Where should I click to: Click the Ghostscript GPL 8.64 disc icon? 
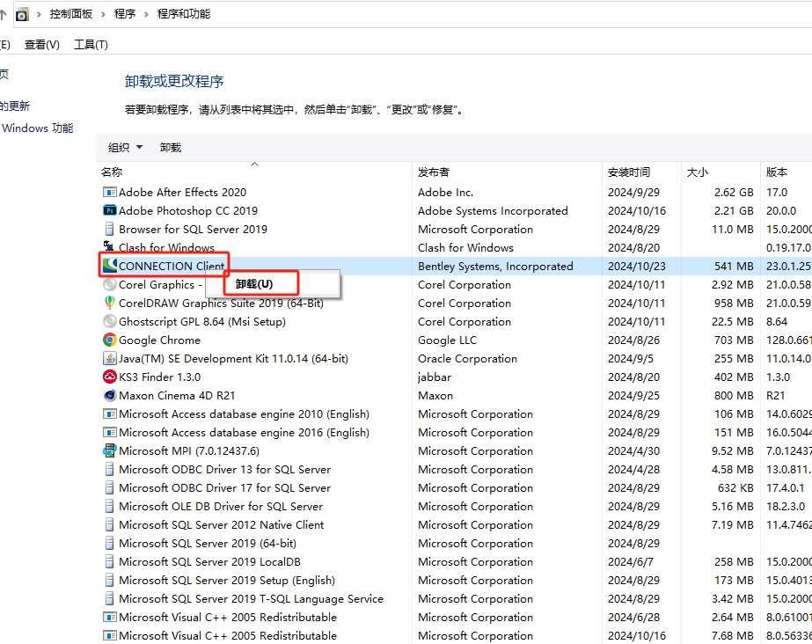110,321
